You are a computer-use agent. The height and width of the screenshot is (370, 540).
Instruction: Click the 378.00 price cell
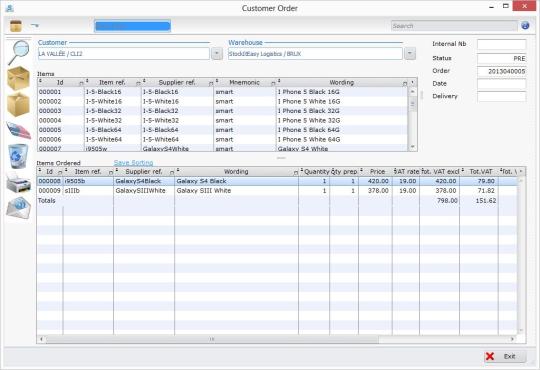375,191
